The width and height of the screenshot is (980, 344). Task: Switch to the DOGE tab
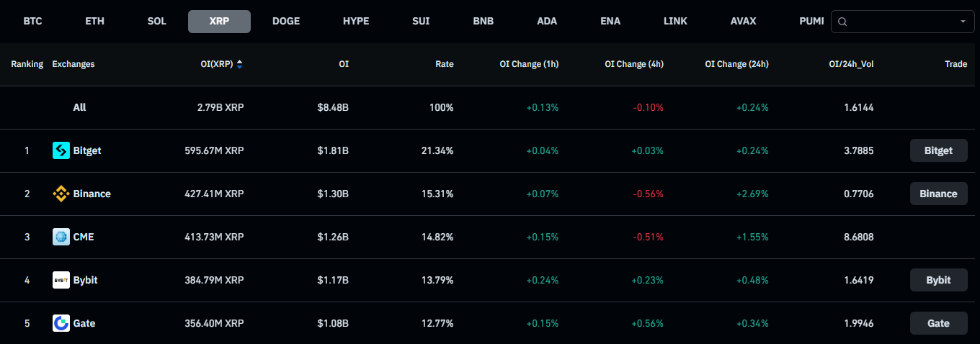(286, 22)
